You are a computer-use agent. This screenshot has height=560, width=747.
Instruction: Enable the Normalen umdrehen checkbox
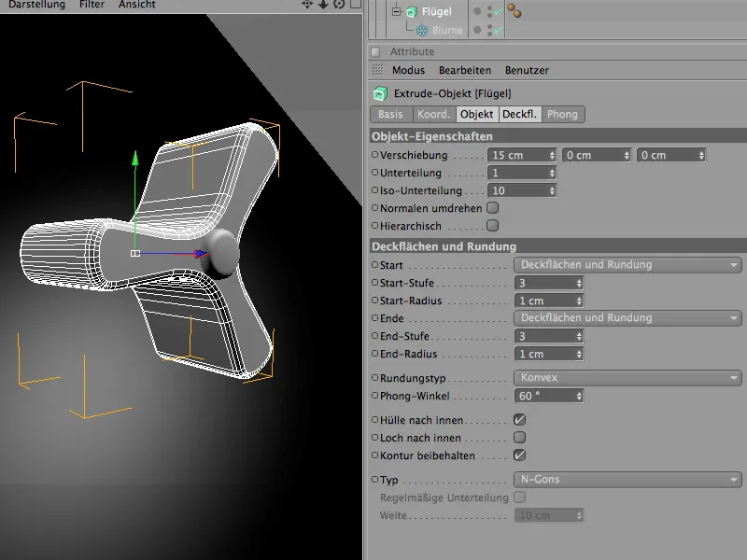coord(493,208)
